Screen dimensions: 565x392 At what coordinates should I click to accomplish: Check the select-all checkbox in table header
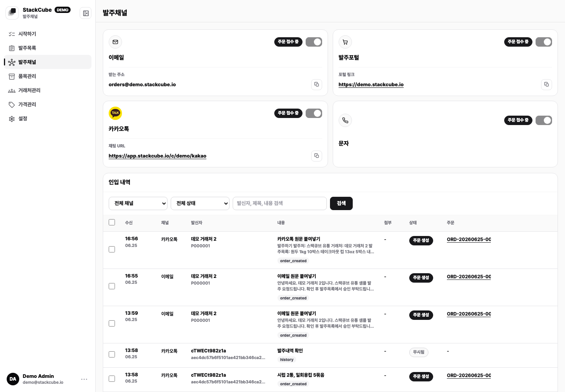112,222
